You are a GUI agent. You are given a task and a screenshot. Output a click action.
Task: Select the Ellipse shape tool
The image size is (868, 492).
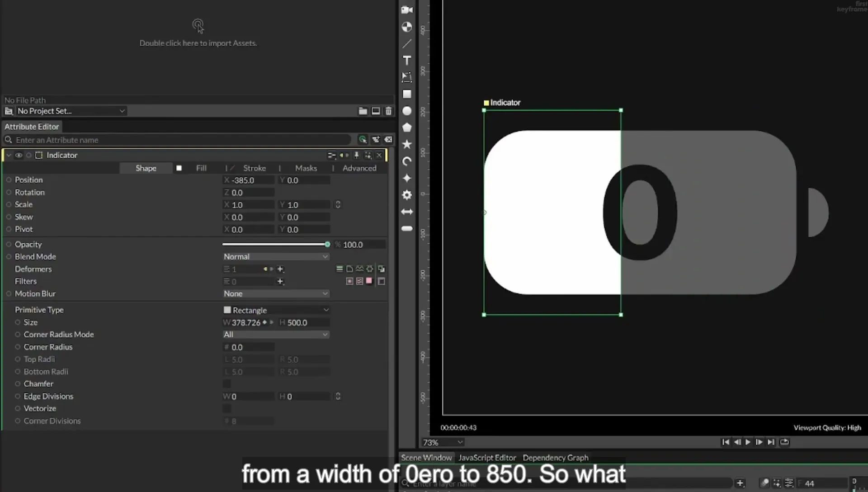(407, 111)
